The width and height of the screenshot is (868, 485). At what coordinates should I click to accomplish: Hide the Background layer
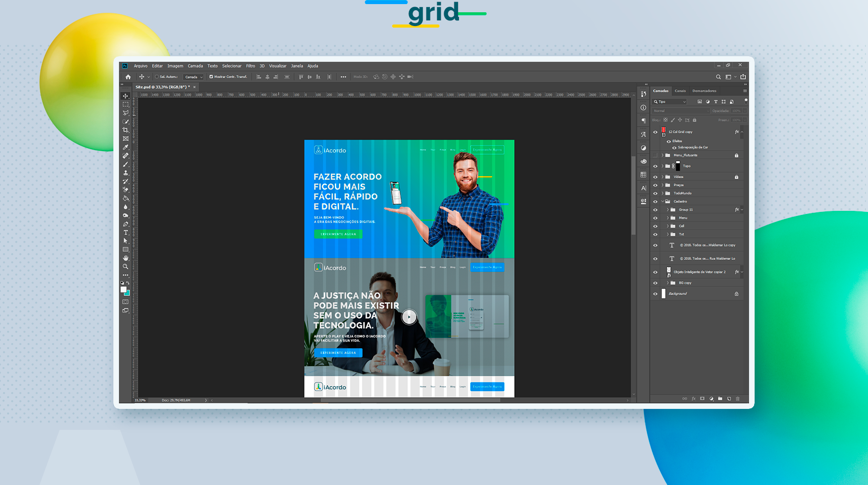coord(656,294)
